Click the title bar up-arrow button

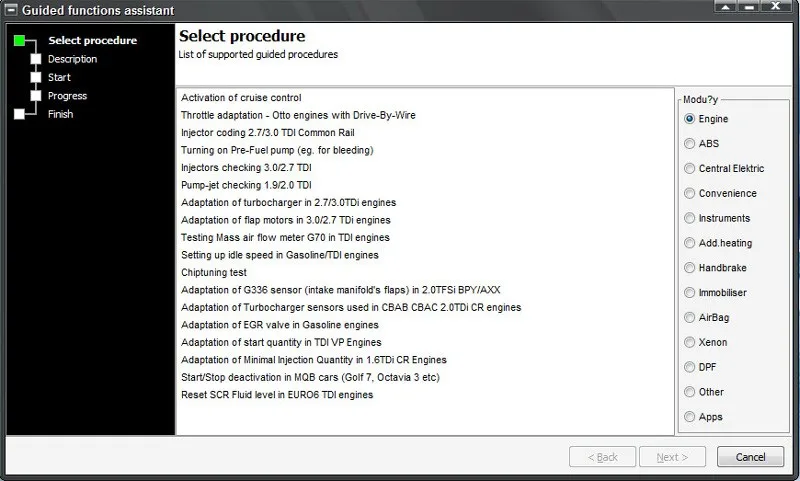pos(726,6)
